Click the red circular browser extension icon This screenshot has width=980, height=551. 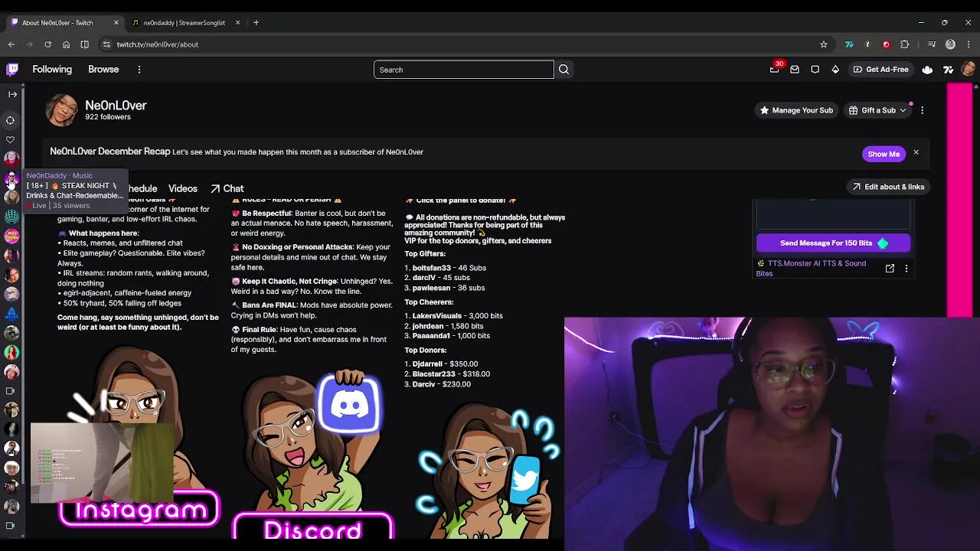[x=886, y=44]
